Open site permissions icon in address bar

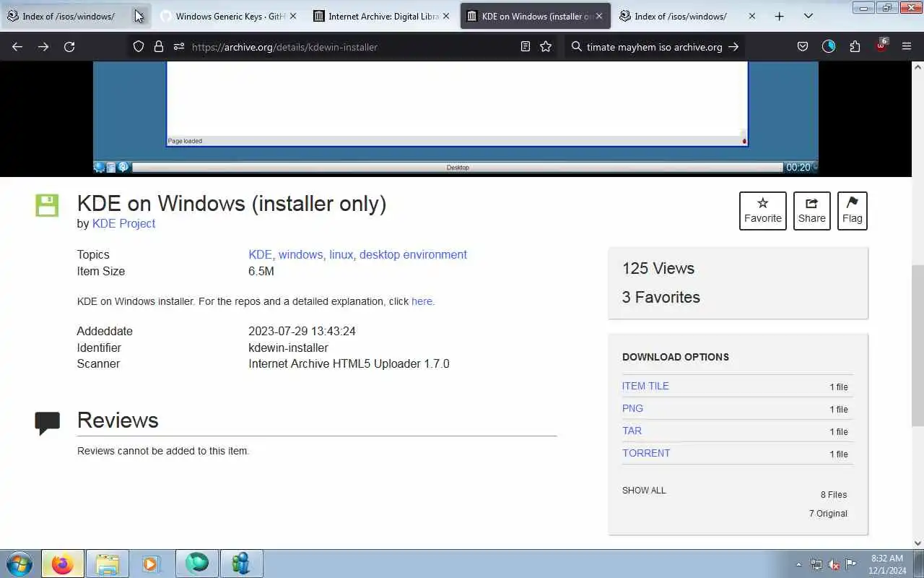pyautogui.click(x=179, y=46)
